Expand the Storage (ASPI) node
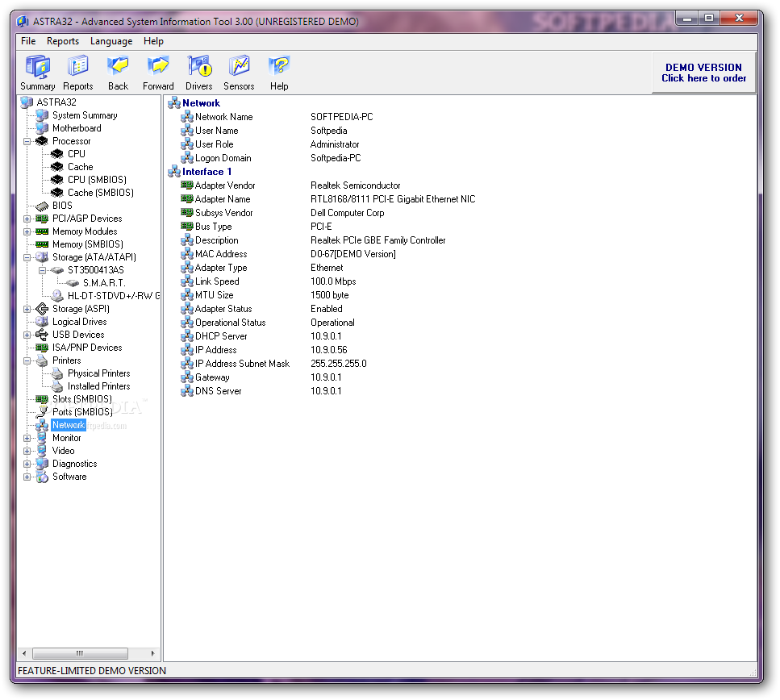Screen dimensions: 780x700 27,309
